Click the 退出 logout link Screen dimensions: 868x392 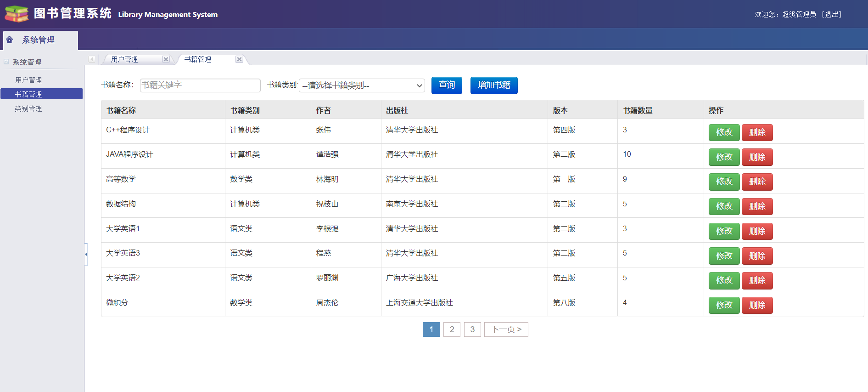pyautogui.click(x=832, y=14)
